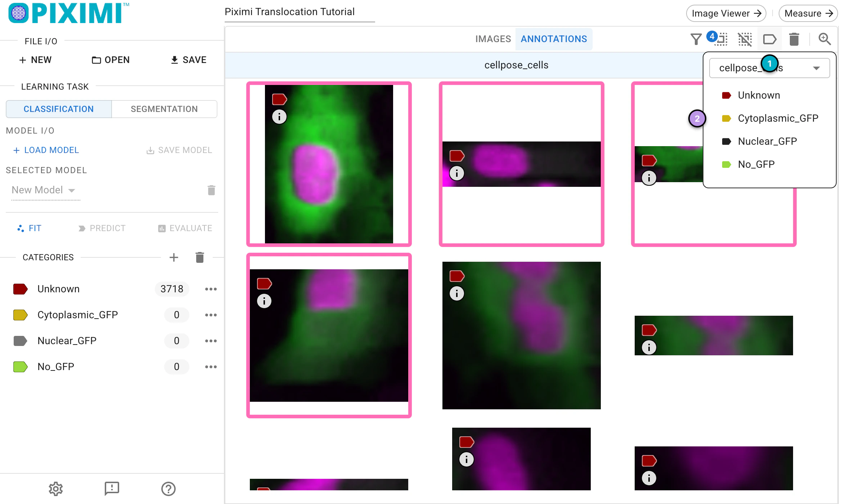Screen dimensions: 864x504
Task: Open options for the Nuclear_GFP category
Action: tap(211, 341)
